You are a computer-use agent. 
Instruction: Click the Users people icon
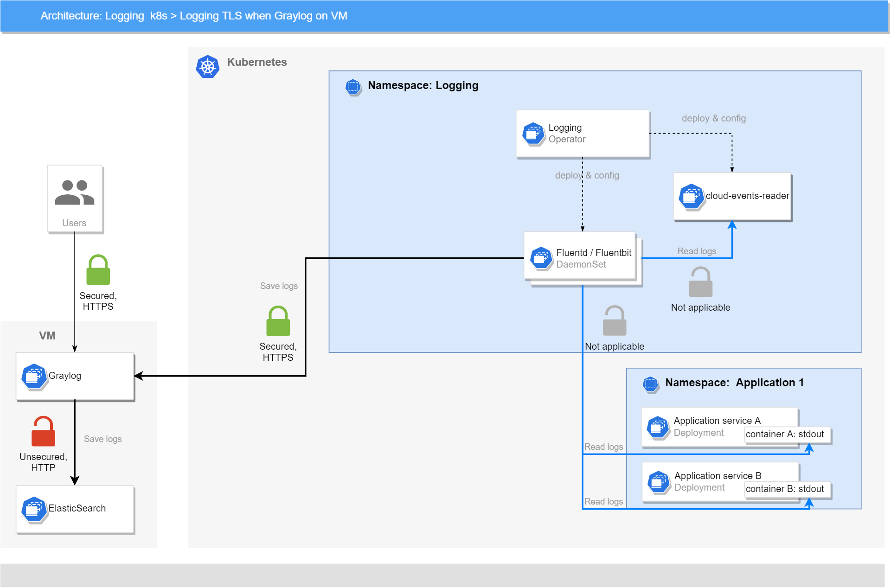tap(75, 192)
